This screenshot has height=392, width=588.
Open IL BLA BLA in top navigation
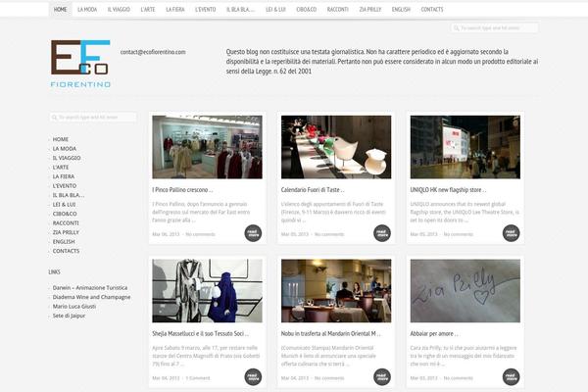point(240,10)
